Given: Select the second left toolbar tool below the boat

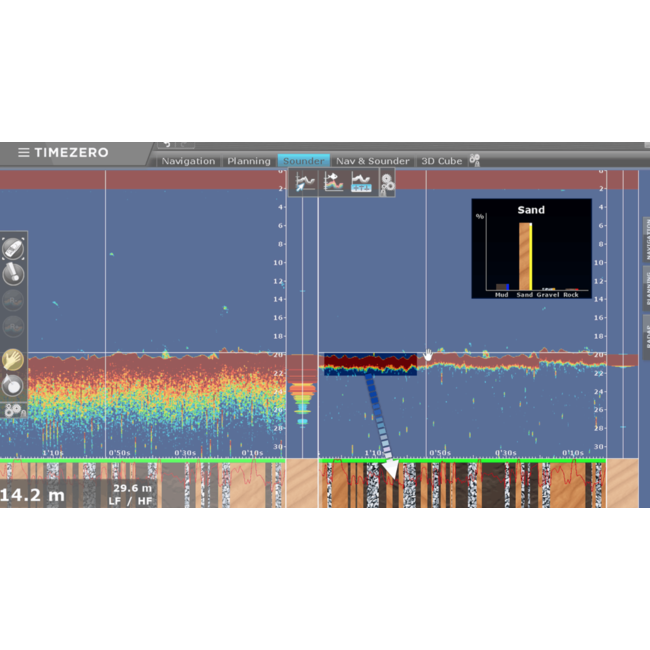Looking at the screenshot, I should point(13,274).
